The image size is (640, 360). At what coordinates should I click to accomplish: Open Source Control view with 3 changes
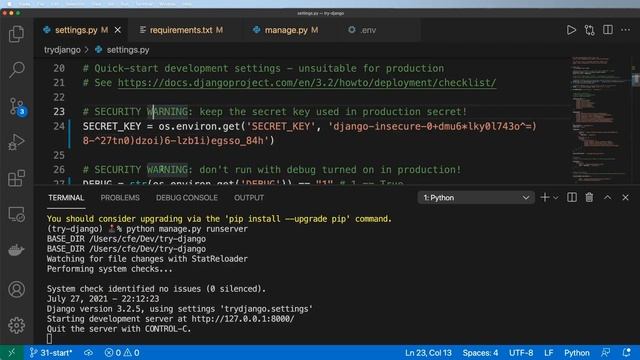(17, 107)
